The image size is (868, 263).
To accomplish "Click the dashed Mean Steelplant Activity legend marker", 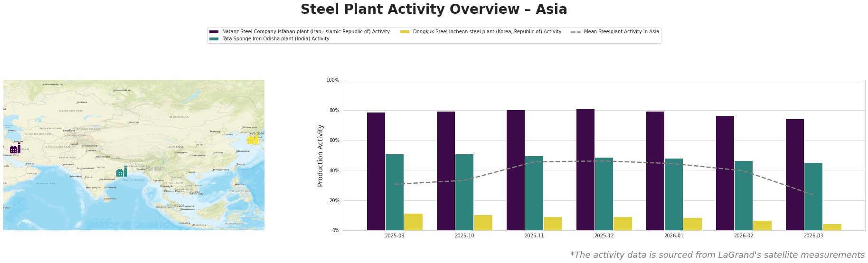I will pos(576,32).
